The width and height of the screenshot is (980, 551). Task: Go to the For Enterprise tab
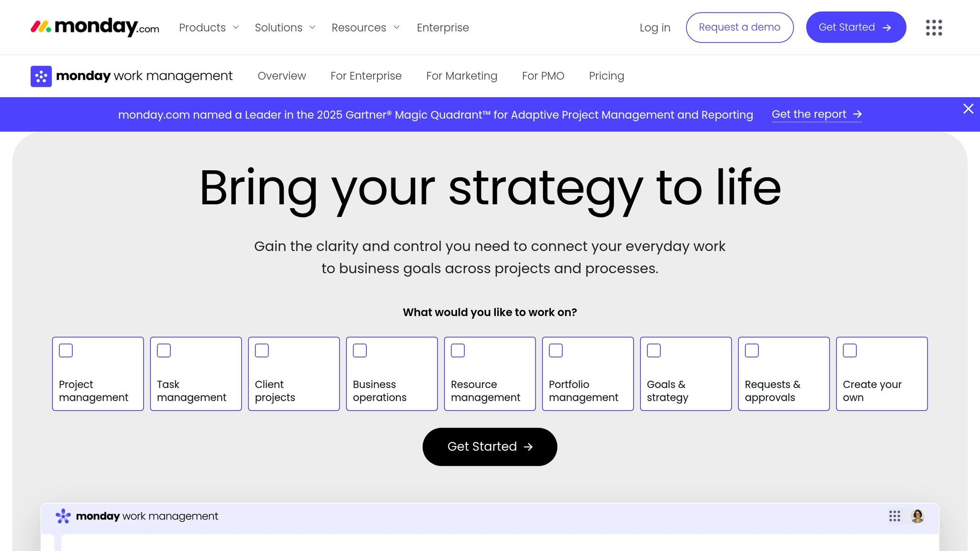pos(366,76)
